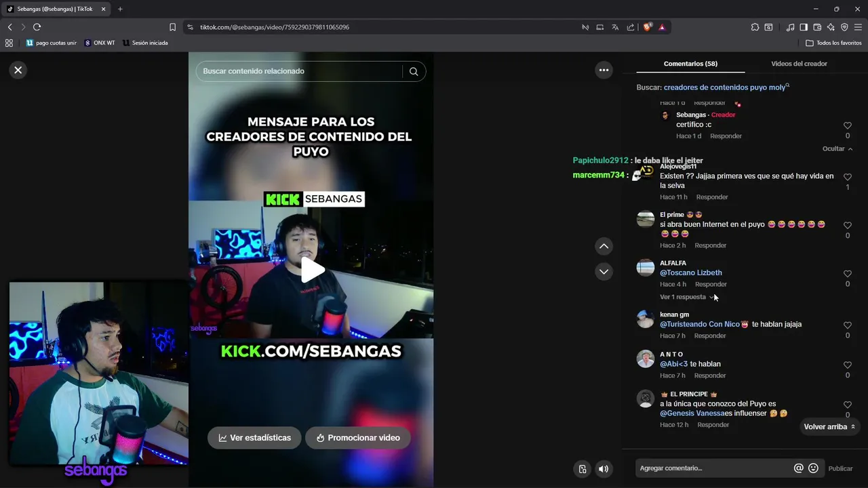Open the @Toscano Lizbeth mention
This screenshot has width=868, height=488.
coord(691,273)
